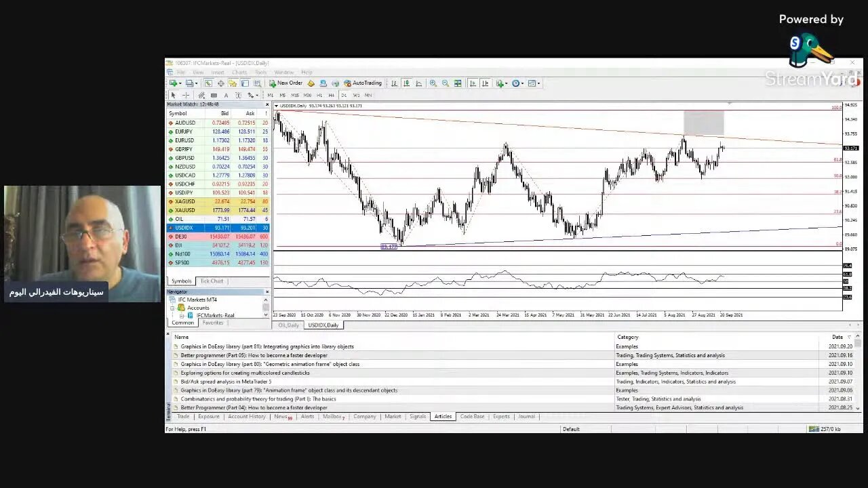Image resolution: width=868 pixels, height=488 pixels.
Task: Sort articles by Date column header
Action: tap(837, 337)
